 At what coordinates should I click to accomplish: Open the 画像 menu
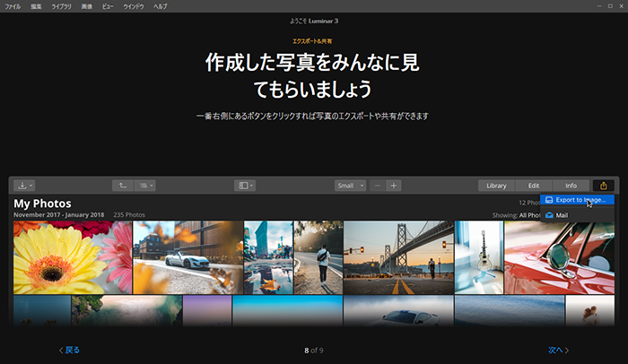(x=87, y=6)
